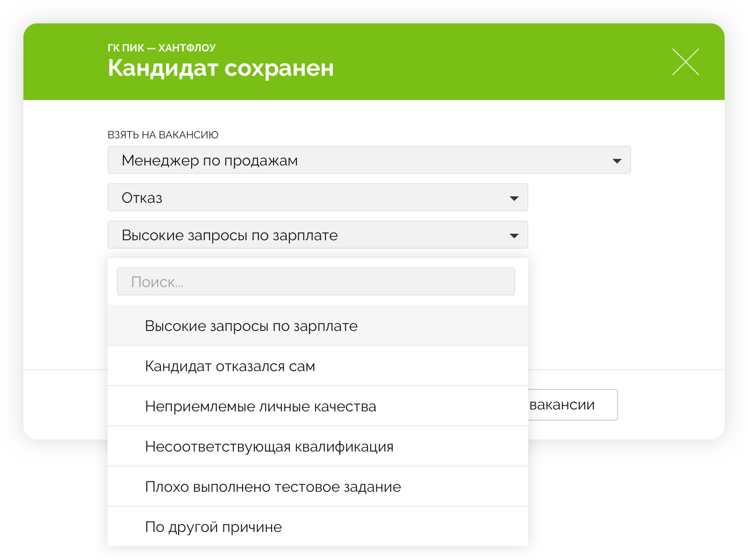Screen dimensions: 748x560
Task: Click the dialog title «Кандидат сохранен»
Action: [x=221, y=68]
